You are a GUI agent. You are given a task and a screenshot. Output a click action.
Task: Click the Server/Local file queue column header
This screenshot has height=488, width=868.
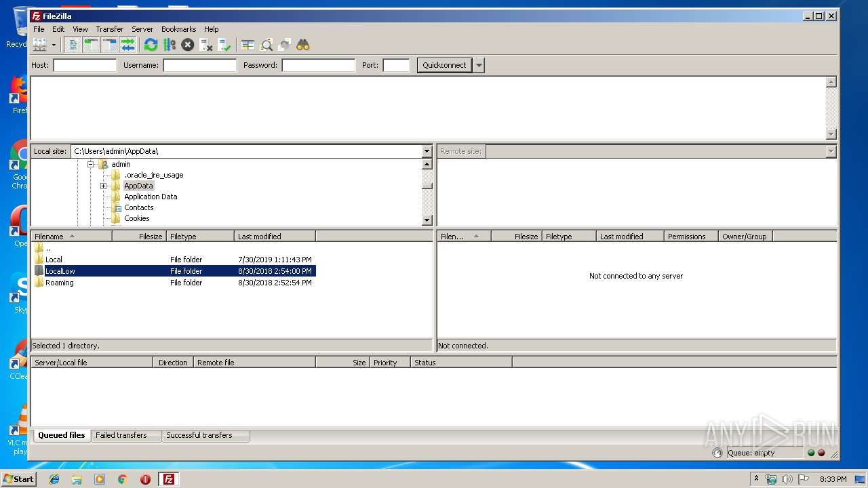point(92,363)
